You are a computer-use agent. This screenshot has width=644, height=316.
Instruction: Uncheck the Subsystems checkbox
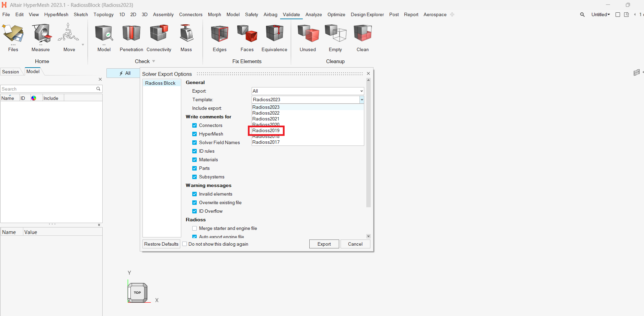(x=195, y=177)
